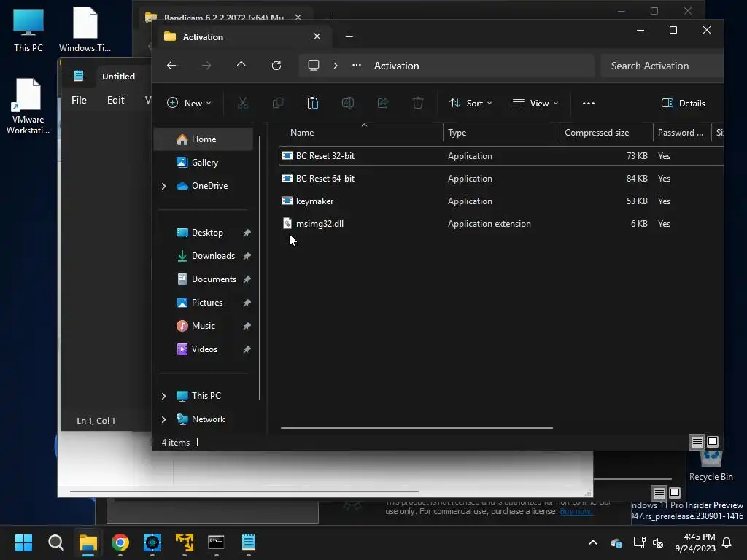Screen dimensions: 747x560
Task: Close the Activation tab
Action: (317, 36)
